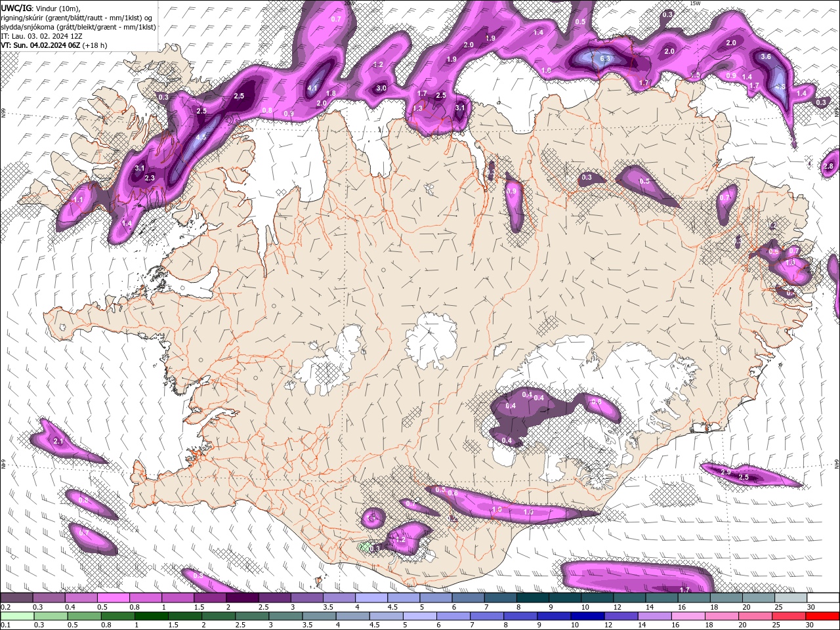Click the top legend row swatch labelled 9
The image size is (840, 630).
click(x=566, y=598)
